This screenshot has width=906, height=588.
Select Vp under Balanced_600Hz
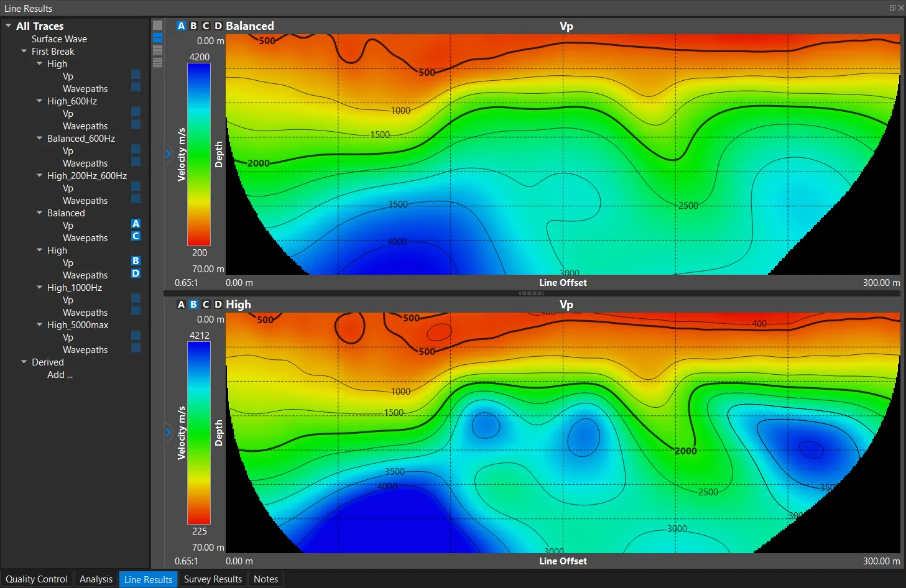coord(68,150)
